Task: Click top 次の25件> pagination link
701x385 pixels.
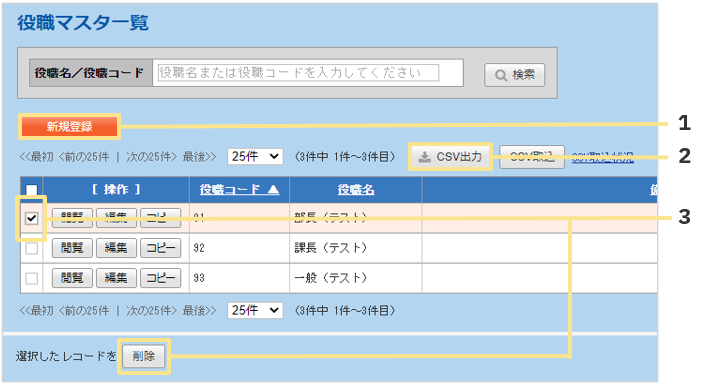Action: (x=152, y=157)
